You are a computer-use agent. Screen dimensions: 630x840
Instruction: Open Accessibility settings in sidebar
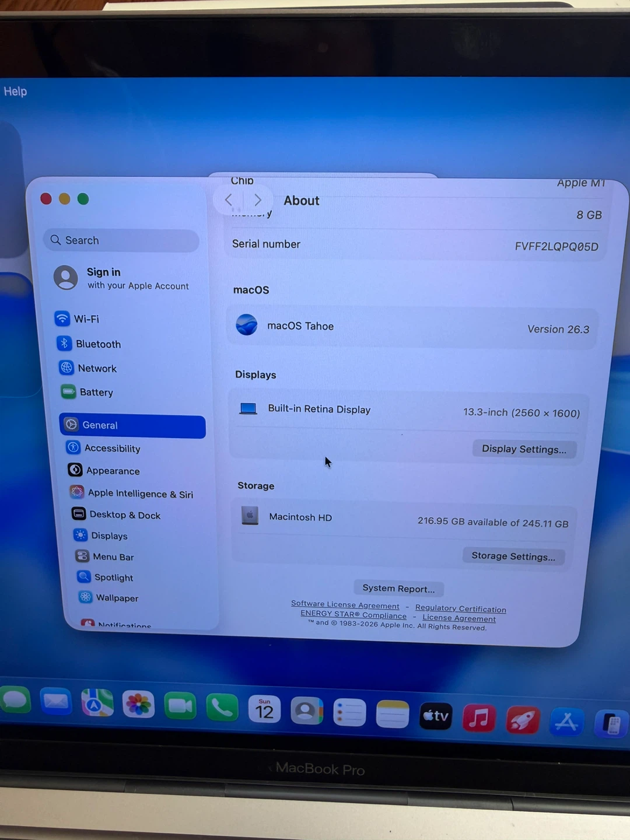tap(103, 448)
